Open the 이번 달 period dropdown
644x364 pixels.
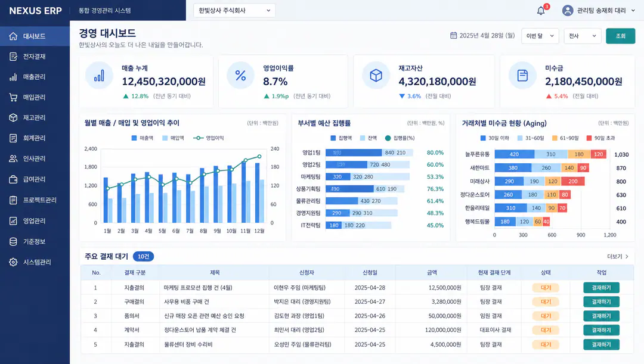pyautogui.click(x=540, y=36)
